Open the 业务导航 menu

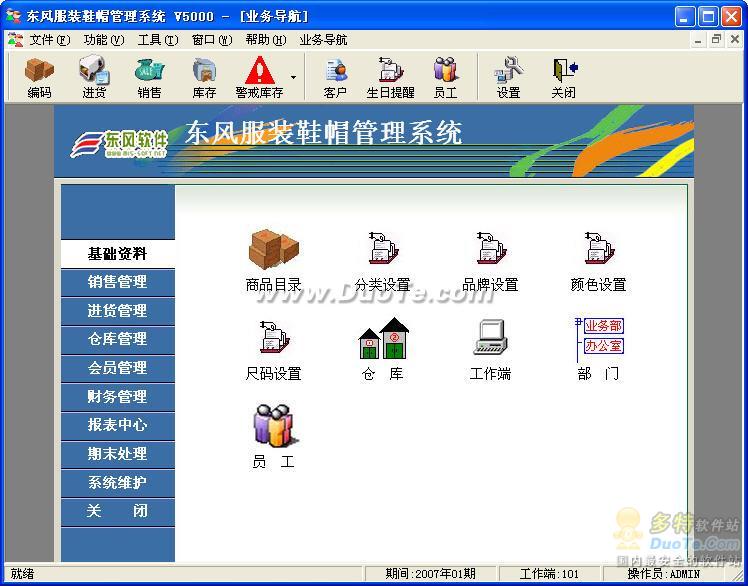pos(323,40)
